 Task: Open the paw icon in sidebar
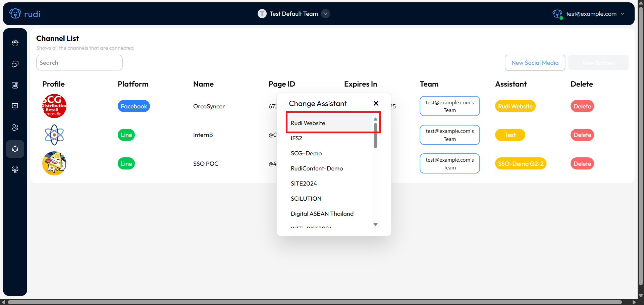[x=15, y=43]
